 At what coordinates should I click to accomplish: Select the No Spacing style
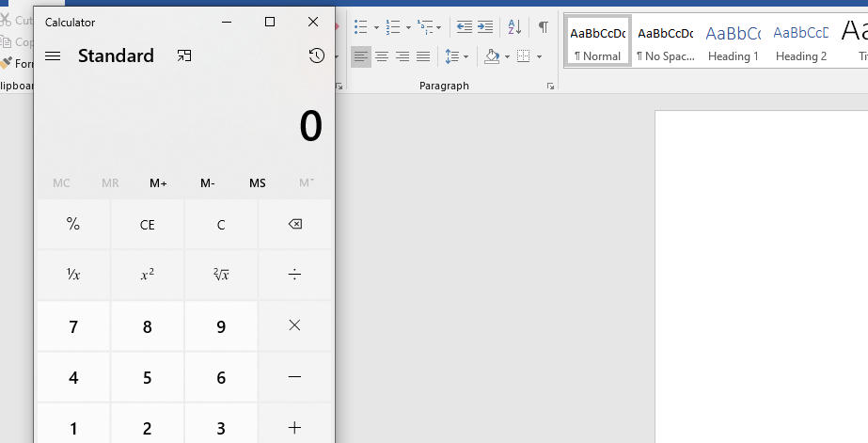[665, 42]
